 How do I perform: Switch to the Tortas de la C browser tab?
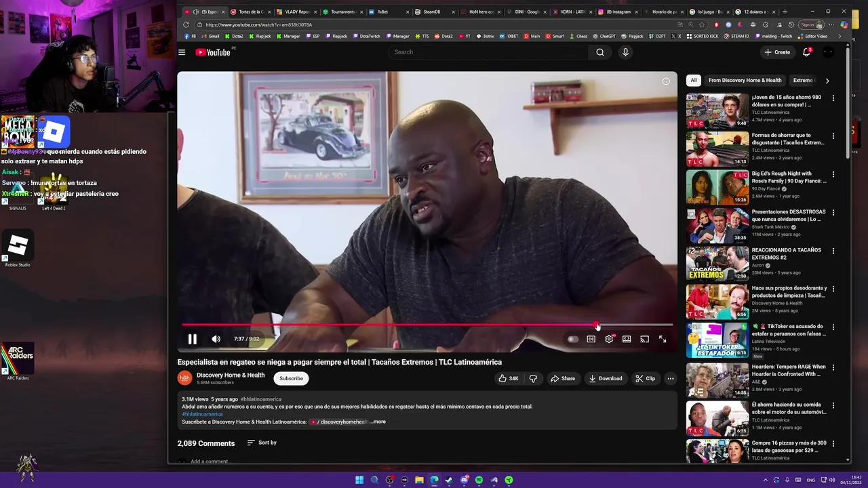[250, 12]
